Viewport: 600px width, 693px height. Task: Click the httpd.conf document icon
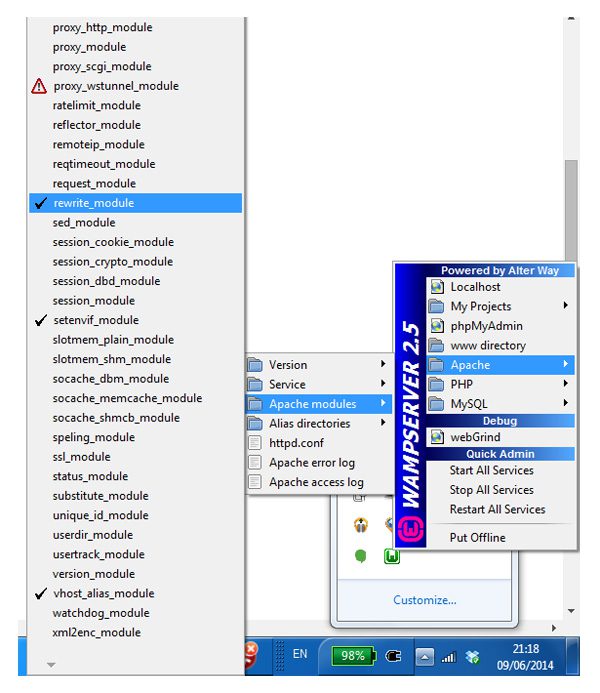click(255, 443)
